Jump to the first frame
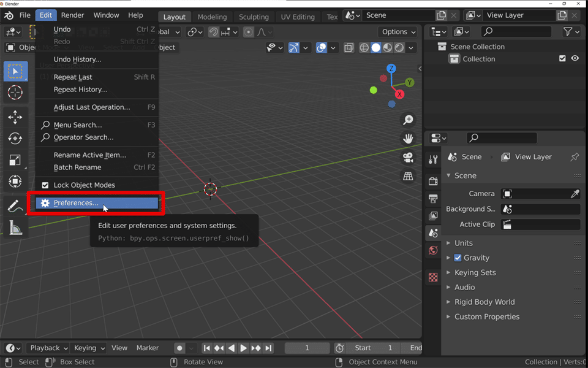 tap(206, 348)
